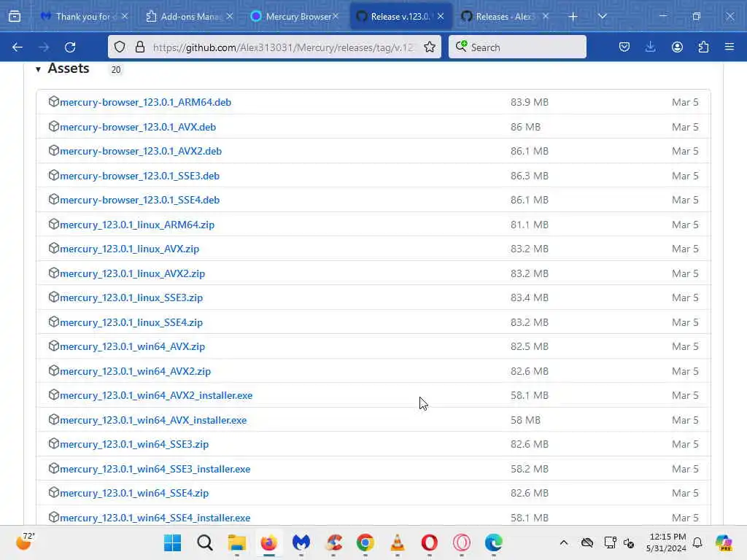
Task: Download mercury_123.0.1_win64_SSE3_installer.exe
Action: (155, 469)
